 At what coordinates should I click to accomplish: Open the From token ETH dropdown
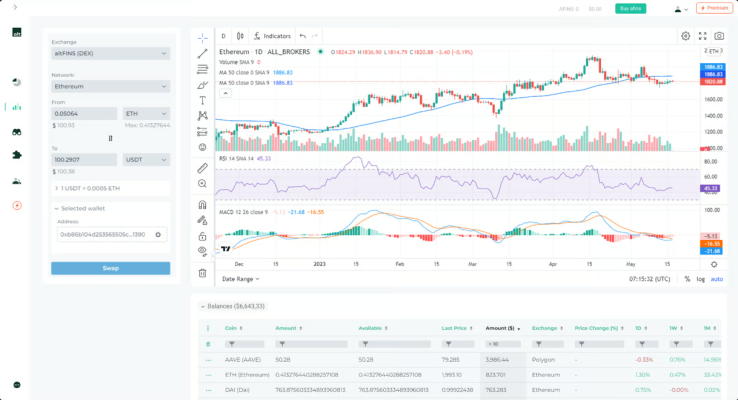tap(146, 113)
